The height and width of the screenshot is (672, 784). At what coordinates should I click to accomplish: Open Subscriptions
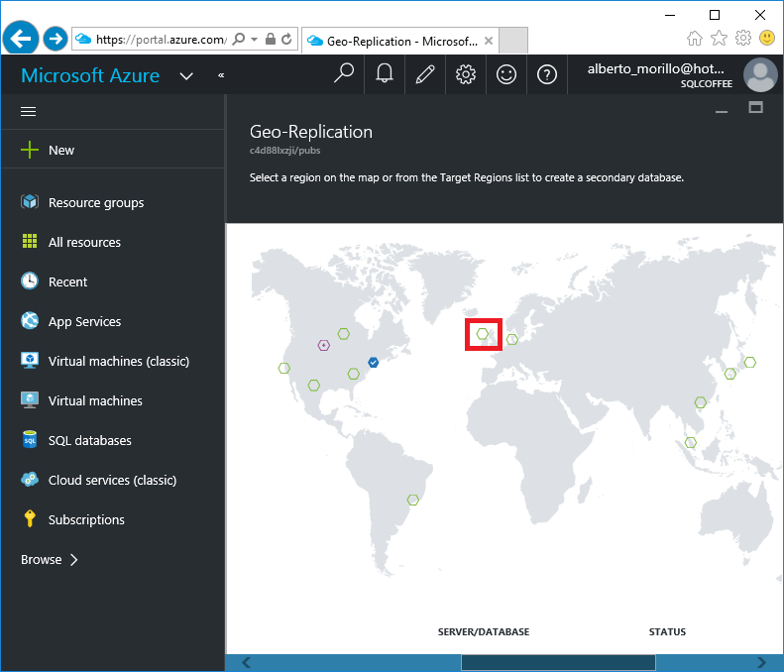(112, 519)
